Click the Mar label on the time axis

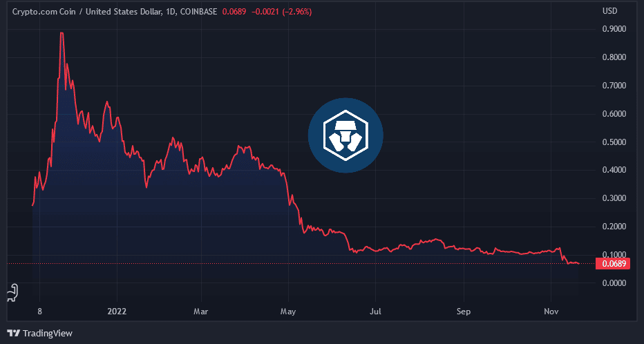click(x=201, y=312)
